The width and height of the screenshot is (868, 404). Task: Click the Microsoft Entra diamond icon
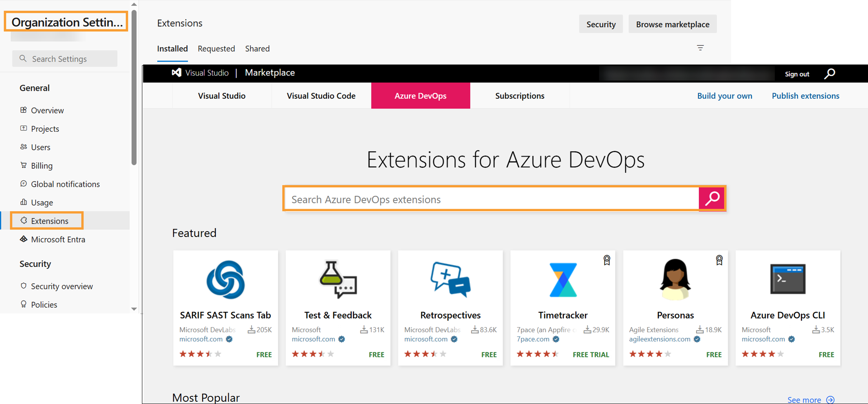click(x=24, y=239)
